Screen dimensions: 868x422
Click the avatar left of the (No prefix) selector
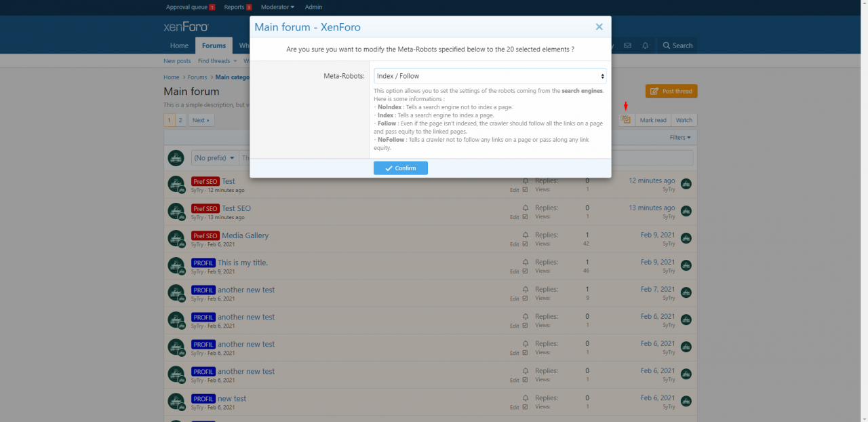pos(176,158)
